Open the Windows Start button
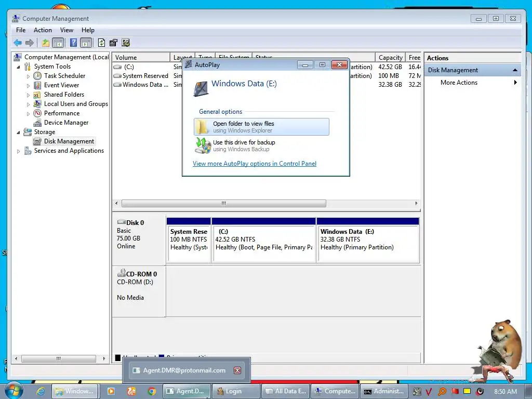 point(13,390)
